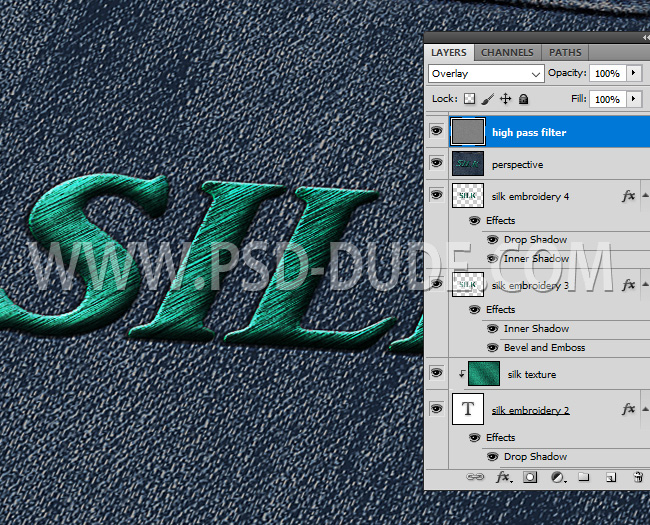Screen dimensions: 650x525
Task: Delete layer using trash icon
Action: pos(637,478)
